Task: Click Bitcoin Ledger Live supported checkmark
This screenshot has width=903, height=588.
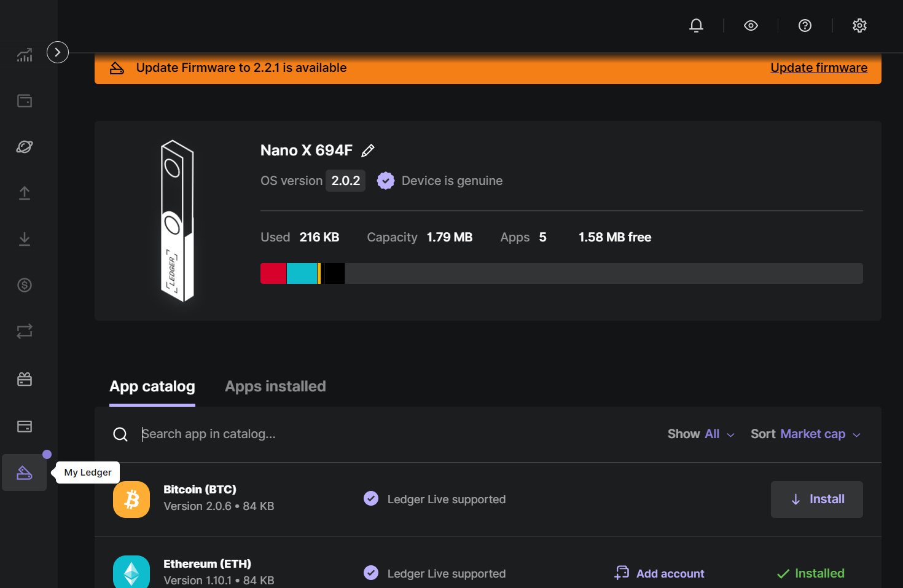Action: pyautogui.click(x=371, y=498)
